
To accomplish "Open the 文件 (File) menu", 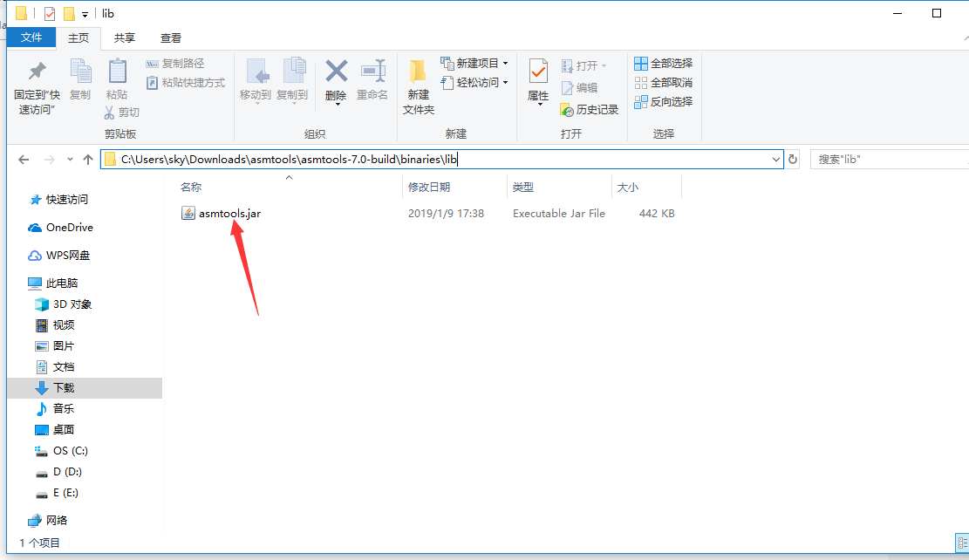I will 31,38.
